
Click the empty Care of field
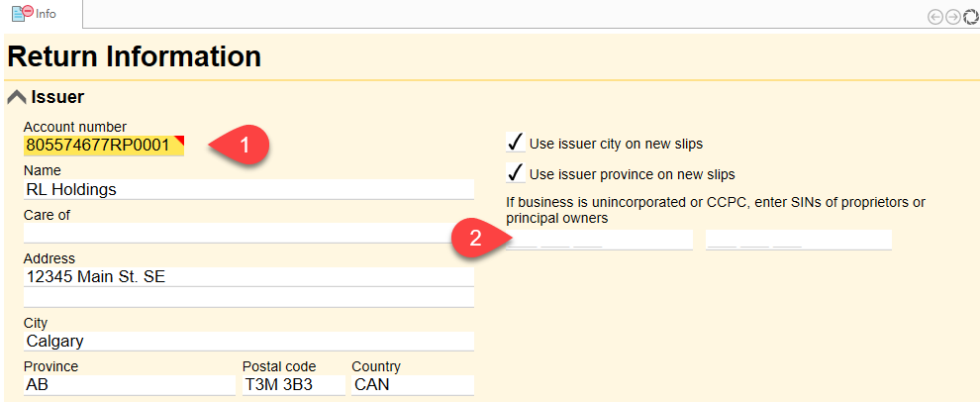coord(247,233)
